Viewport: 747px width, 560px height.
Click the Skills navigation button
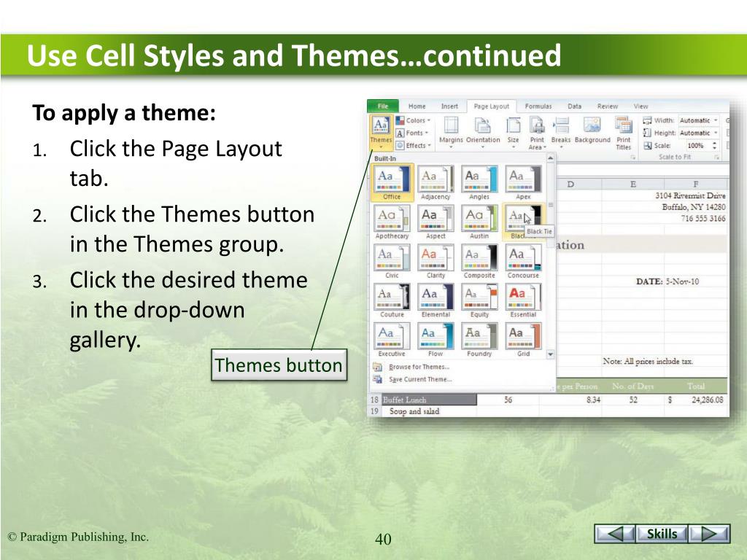(x=662, y=534)
